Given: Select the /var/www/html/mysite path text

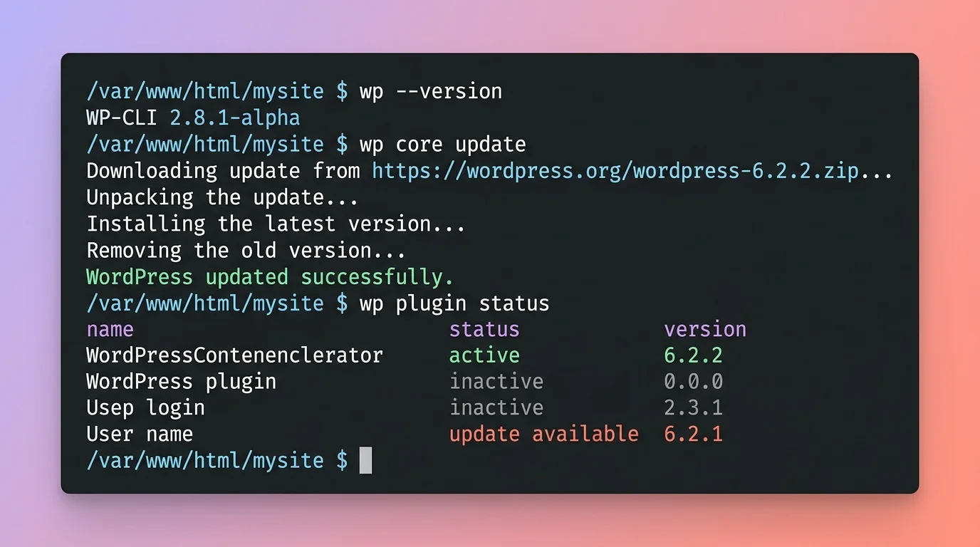Looking at the screenshot, I should (204, 460).
